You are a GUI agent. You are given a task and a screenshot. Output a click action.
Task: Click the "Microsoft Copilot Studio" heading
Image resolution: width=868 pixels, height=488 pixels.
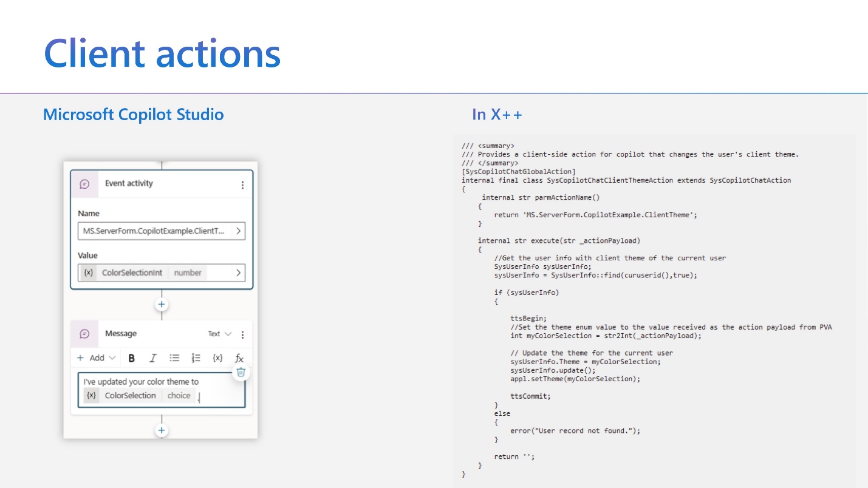[133, 114]
